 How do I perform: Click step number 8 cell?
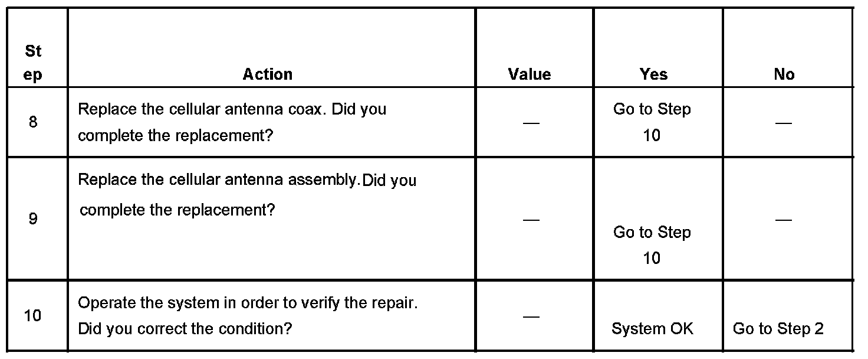tap(33, 122)
